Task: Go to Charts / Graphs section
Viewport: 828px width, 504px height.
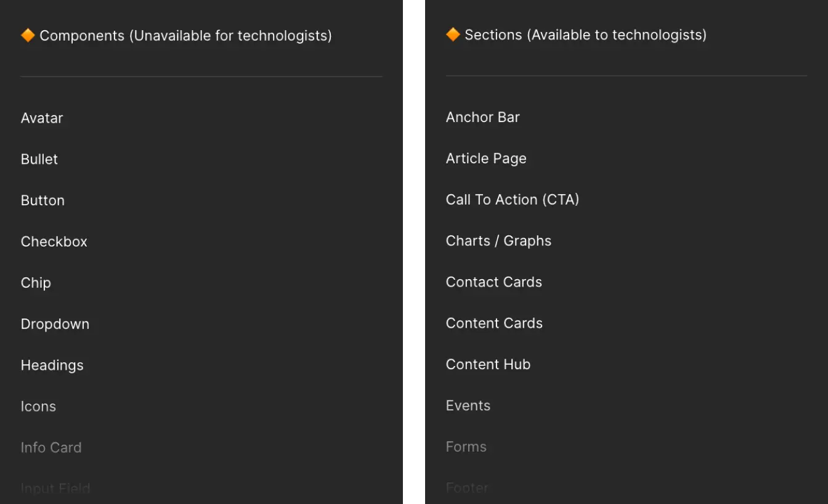Action: [x=498, y=241]
